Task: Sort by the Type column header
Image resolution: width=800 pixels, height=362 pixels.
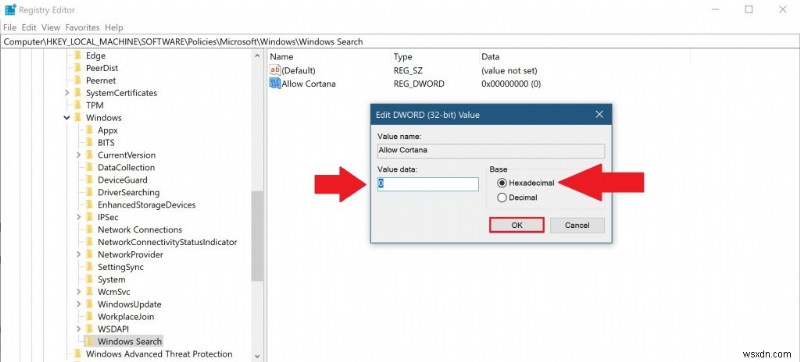Action: 403,57
